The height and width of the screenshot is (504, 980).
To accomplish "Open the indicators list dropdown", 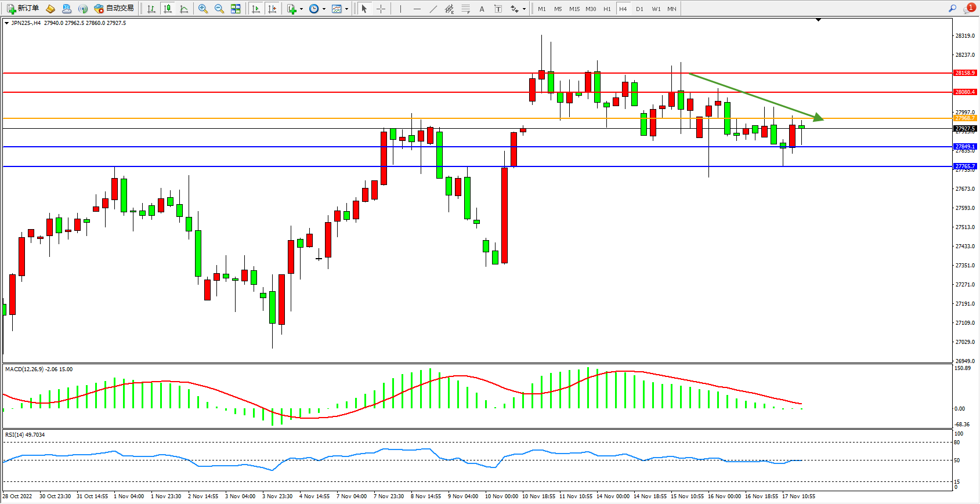I will (x=295, y=9).
